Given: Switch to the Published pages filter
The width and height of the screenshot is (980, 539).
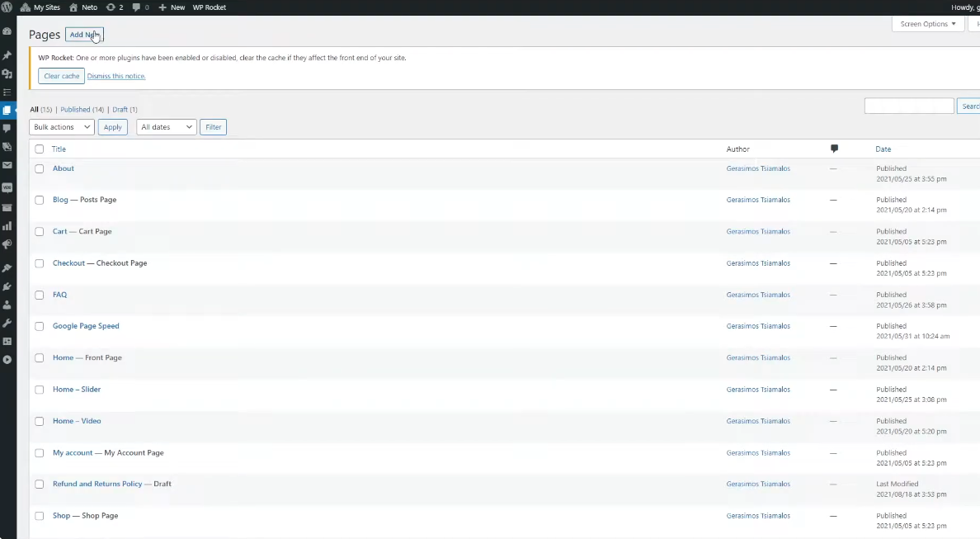Looking at the screenshot, I should 75,110.
